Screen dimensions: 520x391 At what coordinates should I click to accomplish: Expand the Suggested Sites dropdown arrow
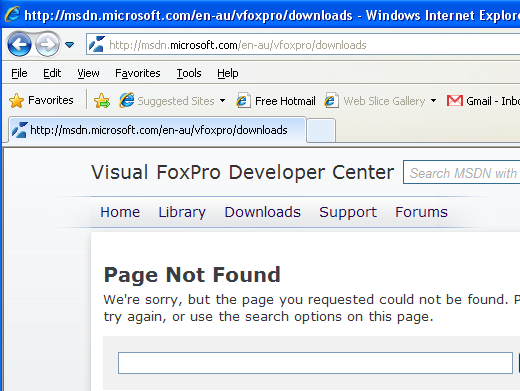[x=222, y=100]
